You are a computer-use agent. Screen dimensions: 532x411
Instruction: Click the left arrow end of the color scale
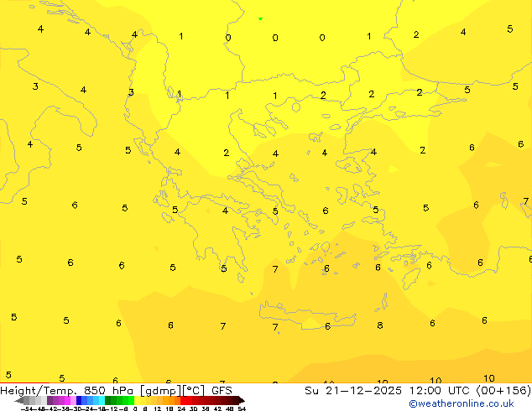coord(19,400)
